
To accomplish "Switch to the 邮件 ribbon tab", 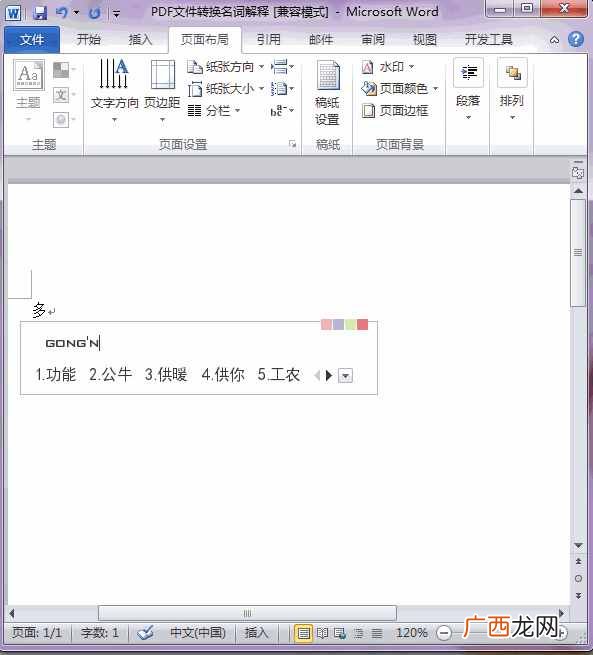I will tap(321, 40).
